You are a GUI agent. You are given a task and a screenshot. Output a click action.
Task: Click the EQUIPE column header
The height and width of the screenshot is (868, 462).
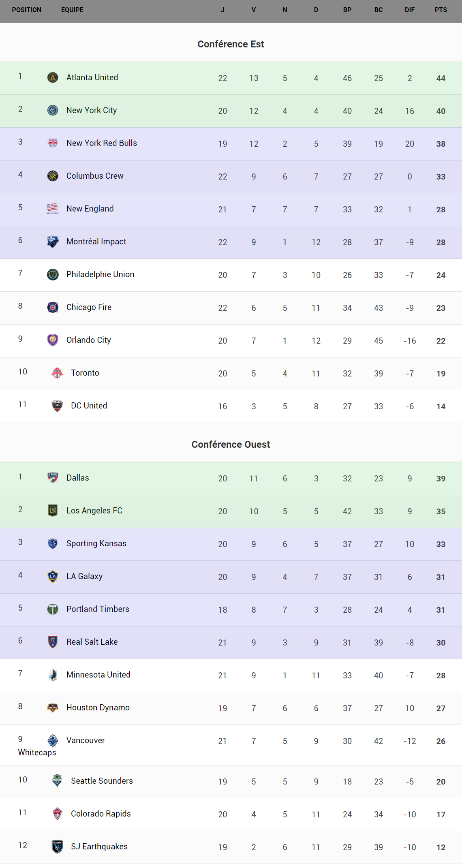[x=72, y=10]
